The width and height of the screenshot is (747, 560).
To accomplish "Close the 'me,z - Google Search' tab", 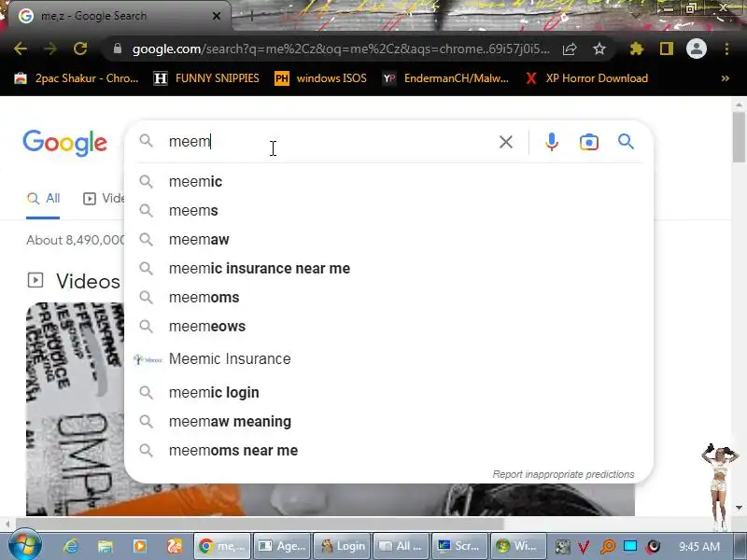I will [x=217, y=16].
